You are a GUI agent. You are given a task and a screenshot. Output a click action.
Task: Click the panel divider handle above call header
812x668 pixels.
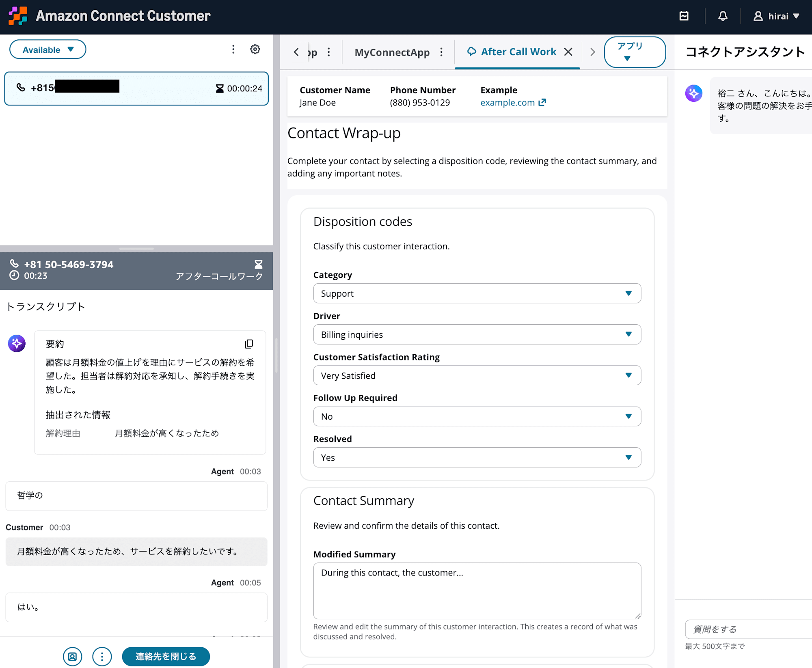pyautogui.click(x=136, y=248)
